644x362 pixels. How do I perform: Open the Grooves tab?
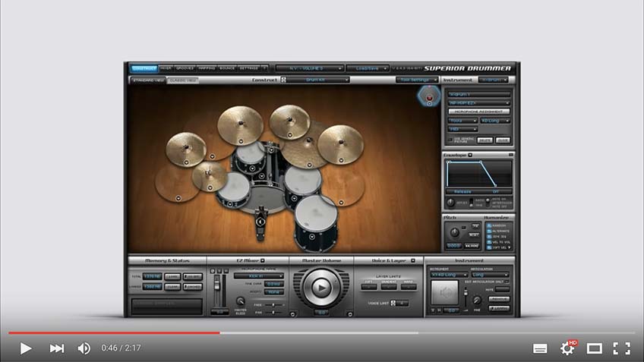tap(185, 68)
